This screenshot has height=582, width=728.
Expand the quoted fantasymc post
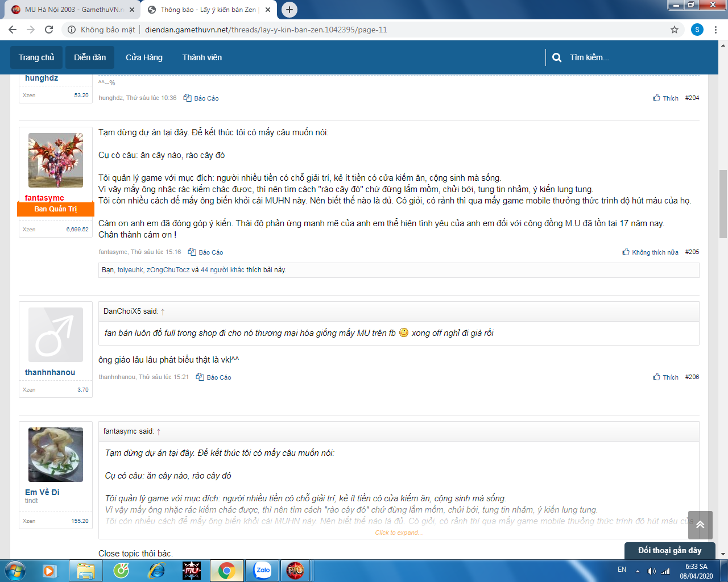tap(398, 533)
